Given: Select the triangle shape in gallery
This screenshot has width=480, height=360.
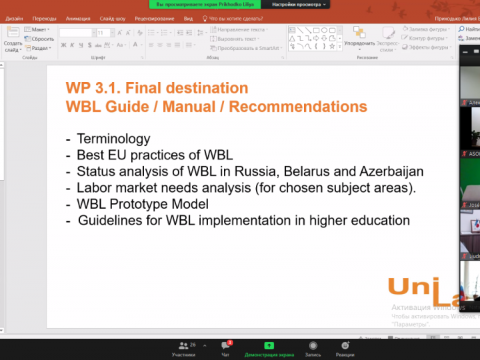Looking at the screenshot, I should [292, 38].
